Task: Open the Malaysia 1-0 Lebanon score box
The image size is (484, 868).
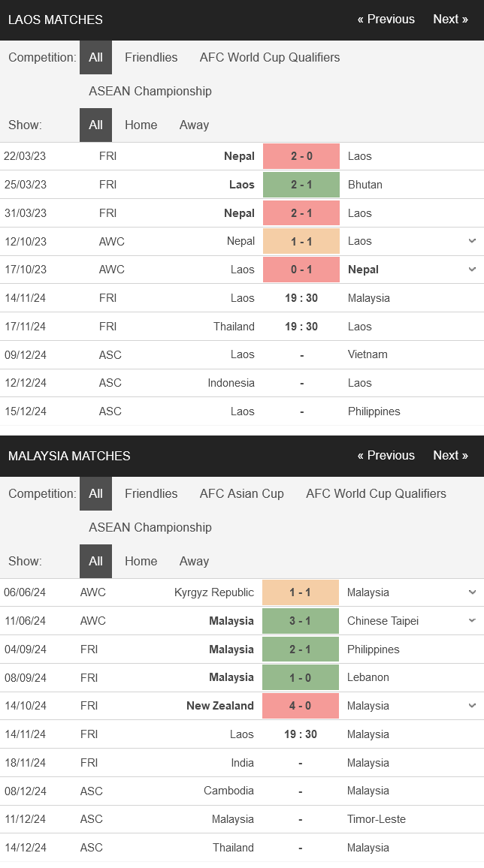Action: 300,677
